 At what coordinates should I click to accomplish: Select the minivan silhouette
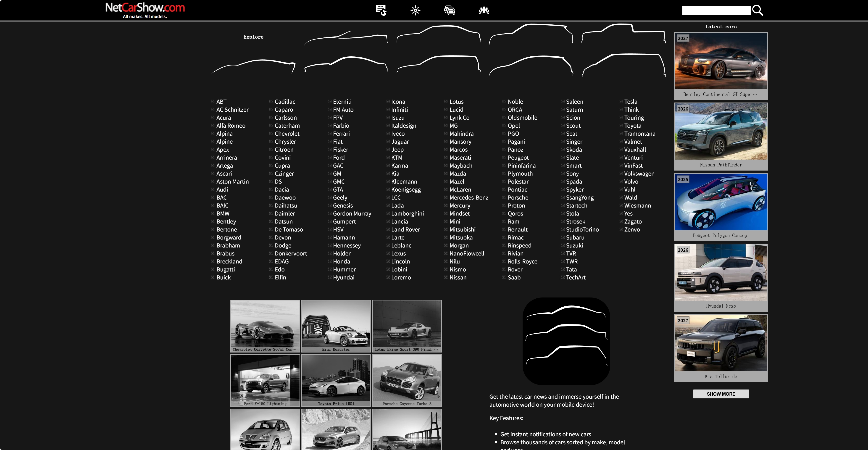(x=624, y=65)
